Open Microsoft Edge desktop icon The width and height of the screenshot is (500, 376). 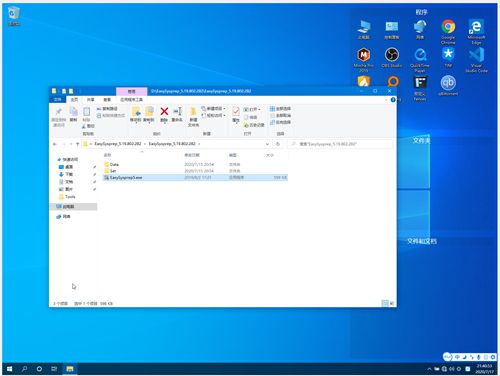(x=476, y=27)
